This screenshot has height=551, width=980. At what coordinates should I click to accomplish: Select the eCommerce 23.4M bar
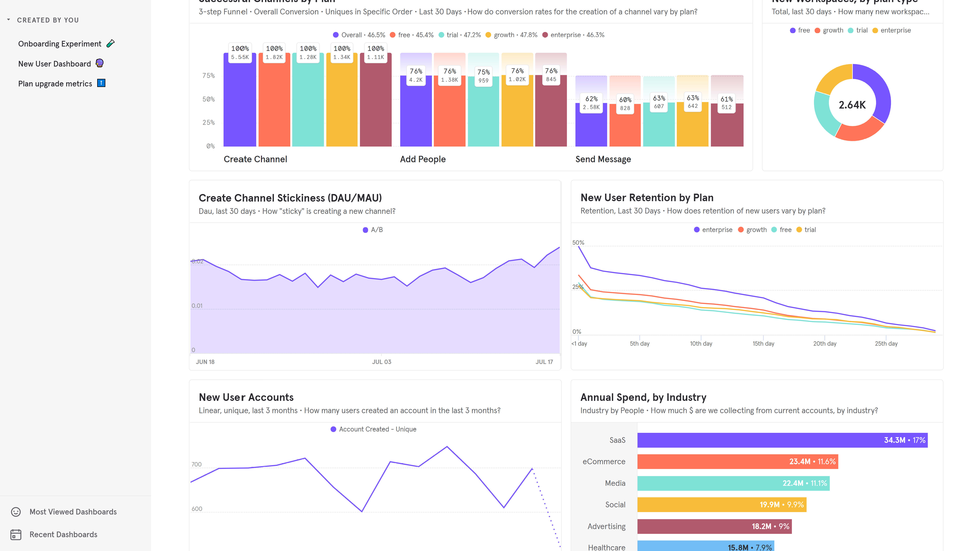pyautogui.click(x=738, y=462)
